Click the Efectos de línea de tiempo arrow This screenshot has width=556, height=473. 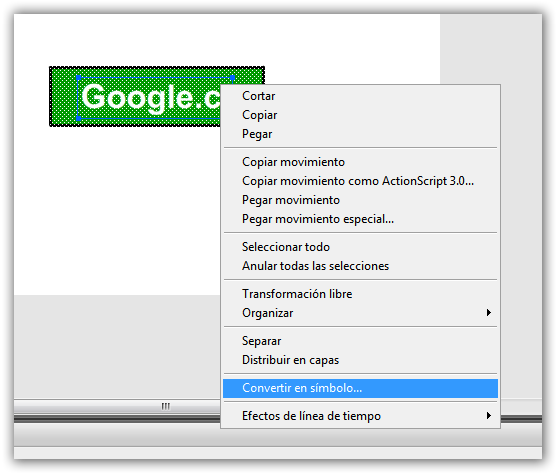point(489,416)
